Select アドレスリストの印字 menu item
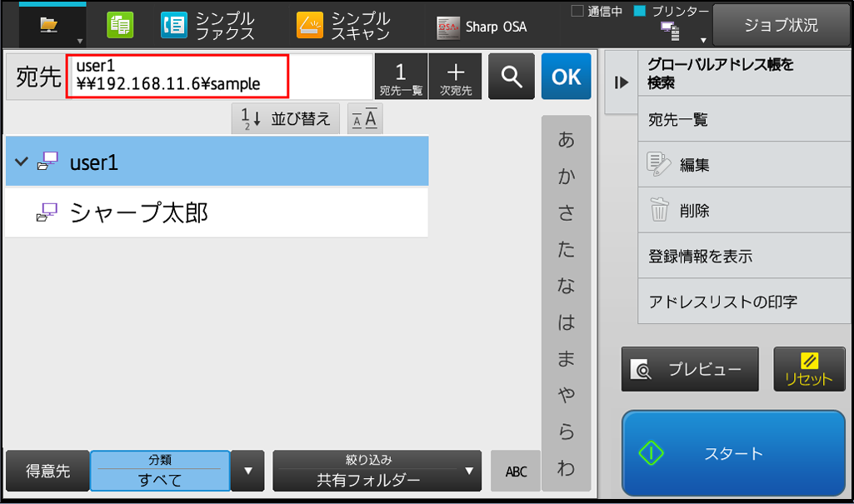Screen dimensions: 854x504 point(744,302)
